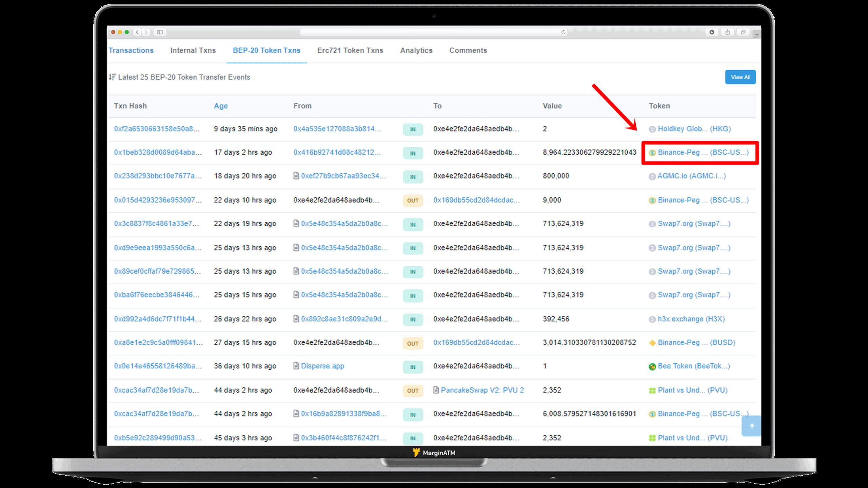Open the h3x.exchange (H3X) token link
868x488 pixels.
click(691, 319)
